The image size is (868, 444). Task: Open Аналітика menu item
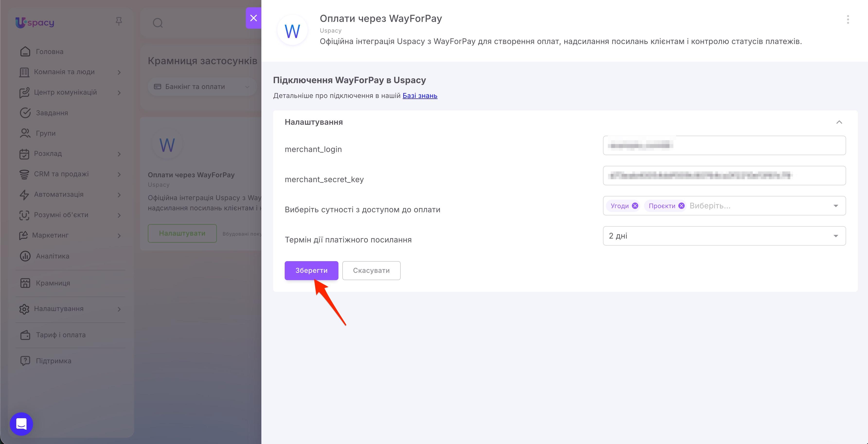pyautogui.click(x=53, y=256)
